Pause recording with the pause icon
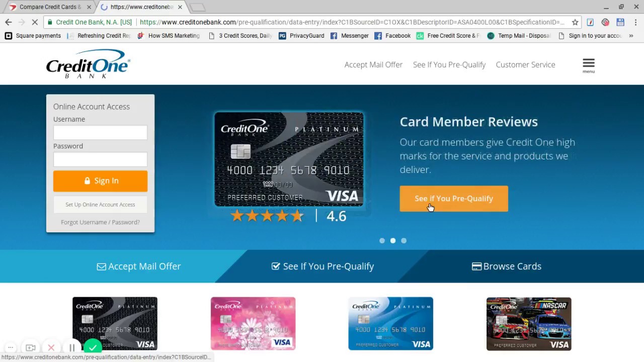 pos(72,347)
